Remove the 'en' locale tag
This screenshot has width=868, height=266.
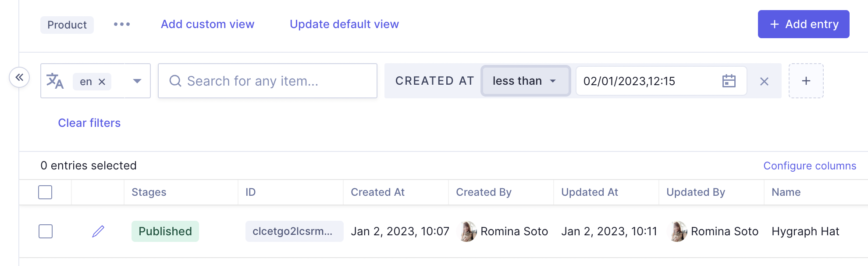pos(102,82)
